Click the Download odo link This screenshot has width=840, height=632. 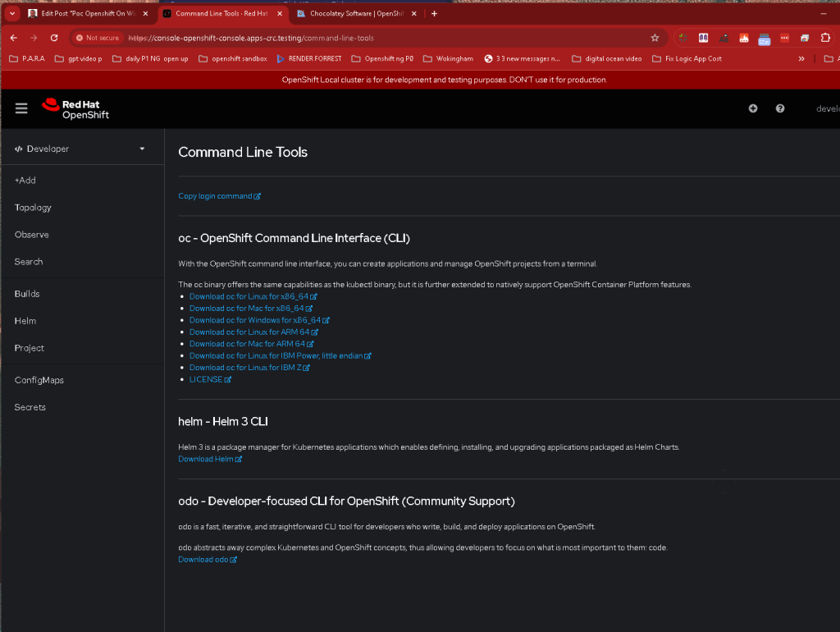pyautogui.click(x=208, y=559)
